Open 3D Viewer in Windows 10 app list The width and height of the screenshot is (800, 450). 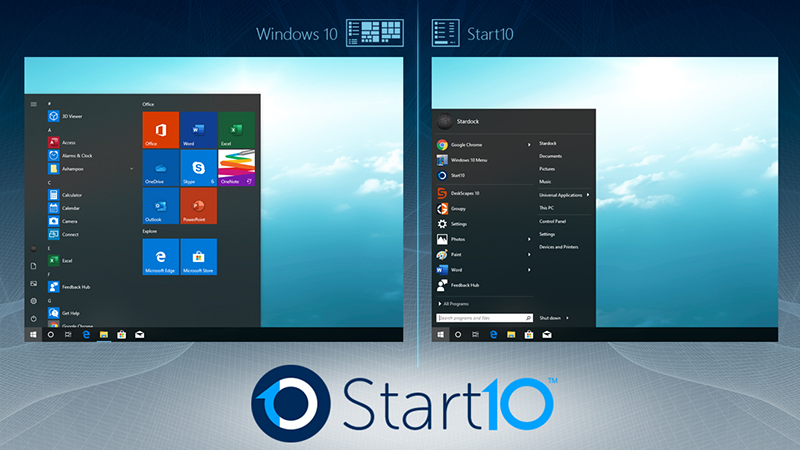pyautogui.click(x=65, y=116)
